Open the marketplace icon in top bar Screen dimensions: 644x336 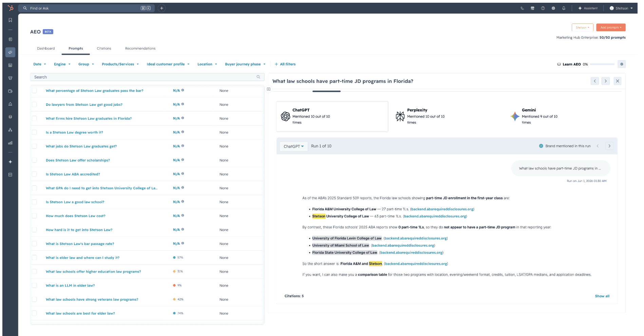tap(532, 8)
